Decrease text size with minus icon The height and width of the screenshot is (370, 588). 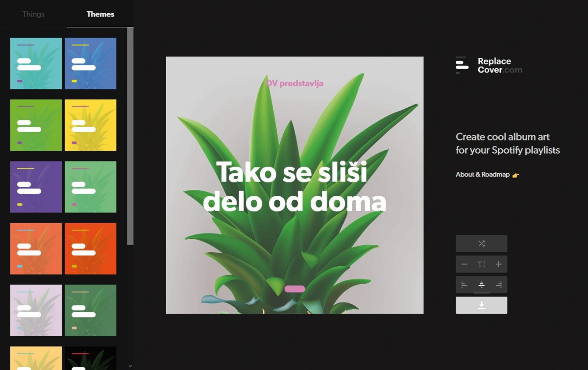tap(465, 264)
